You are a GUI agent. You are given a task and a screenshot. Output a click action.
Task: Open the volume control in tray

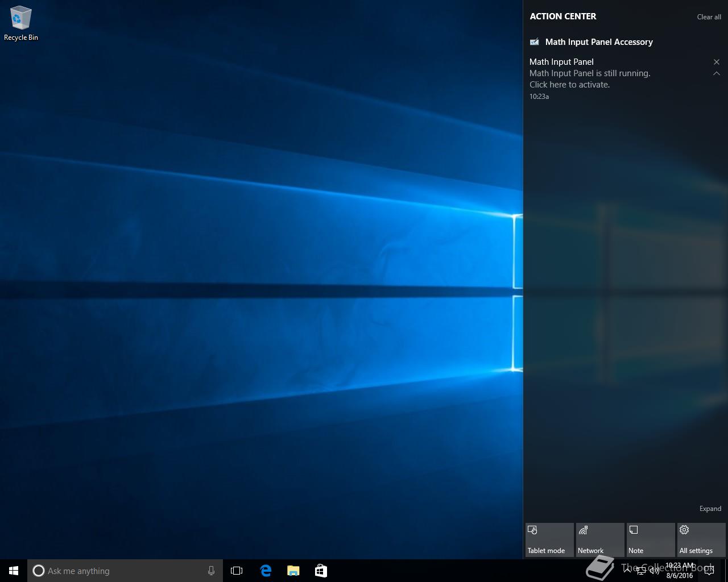coord(655,571)
